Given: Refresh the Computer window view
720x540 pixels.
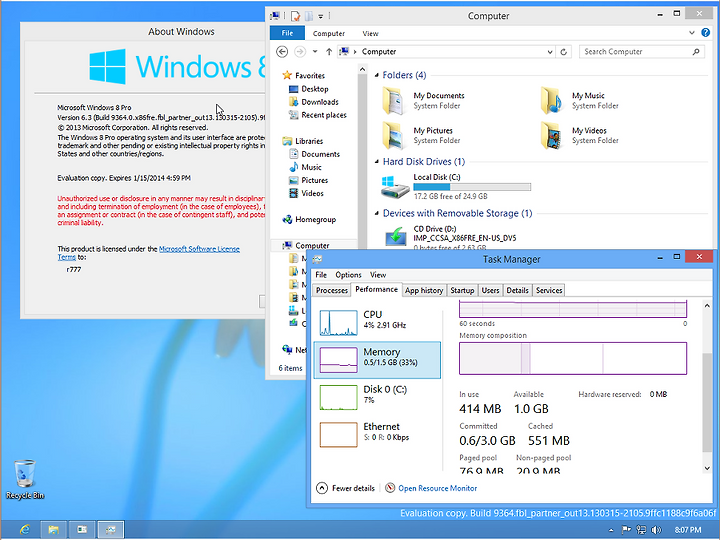Looking at the screenshot, I should 563,51.
